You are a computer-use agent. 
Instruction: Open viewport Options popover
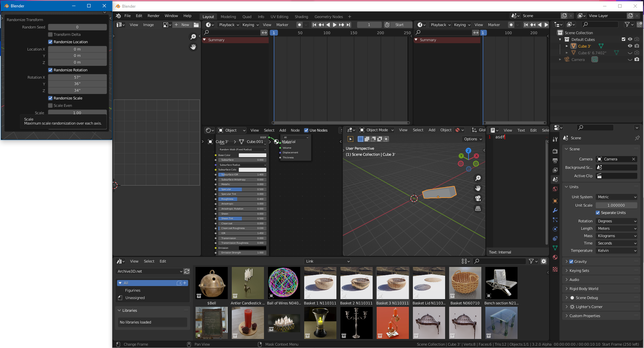473,139
